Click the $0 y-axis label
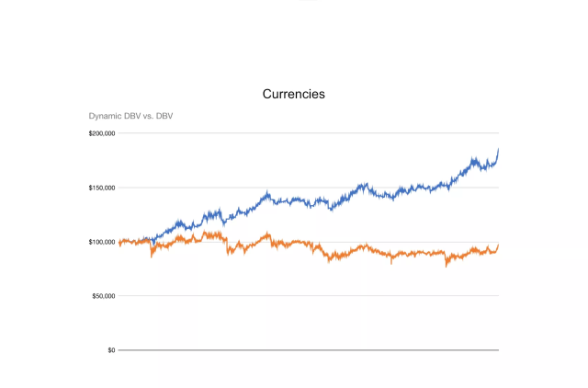This screenshot has height=388, width=588. [109, 350]
